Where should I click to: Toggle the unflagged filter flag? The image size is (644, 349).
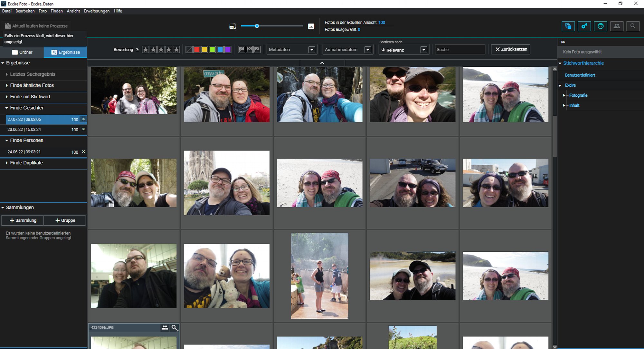pyautogui.click(x=241, y=49)
